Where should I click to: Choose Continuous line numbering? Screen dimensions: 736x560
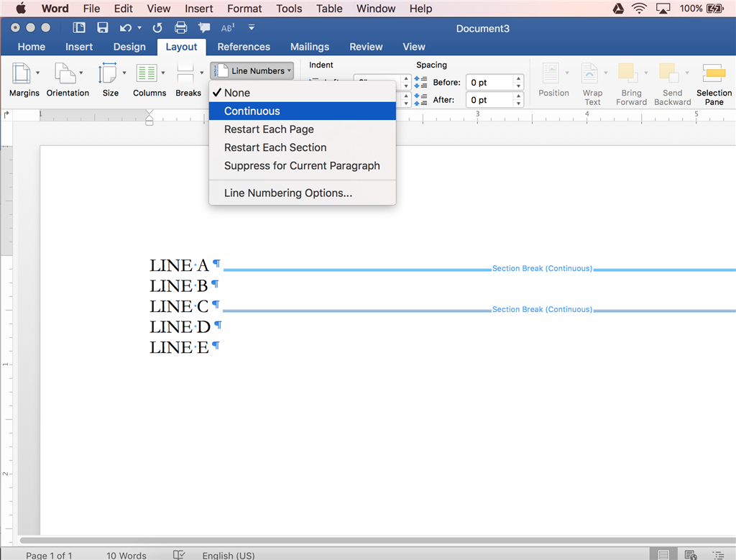coord(303,111)
